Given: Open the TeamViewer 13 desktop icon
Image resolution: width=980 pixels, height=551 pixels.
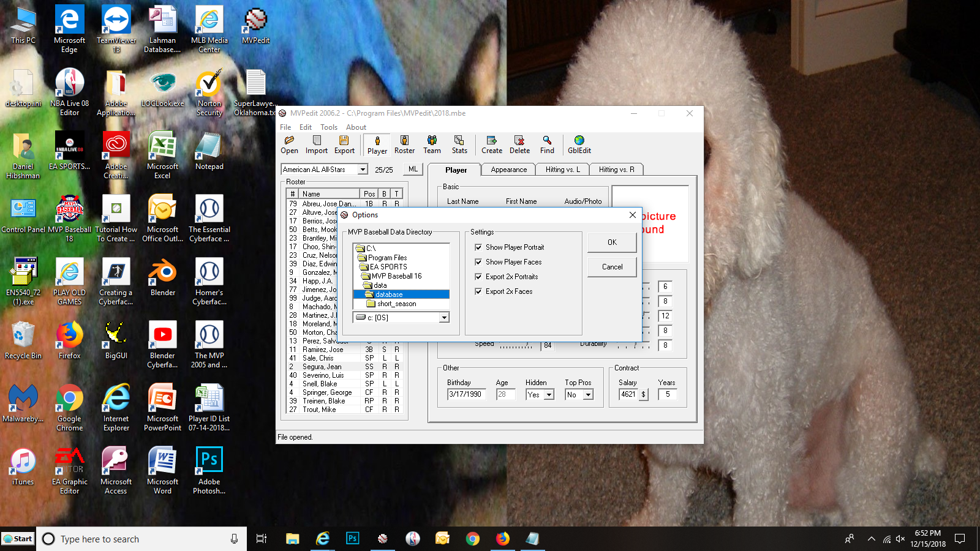Looking at the screenshot, I should [x=116, y=29].
